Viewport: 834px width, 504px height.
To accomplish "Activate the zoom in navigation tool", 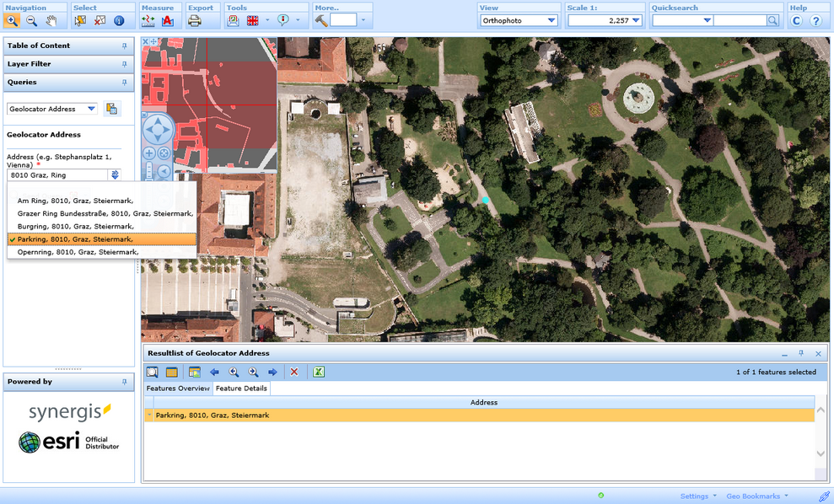I will [13, 20].
